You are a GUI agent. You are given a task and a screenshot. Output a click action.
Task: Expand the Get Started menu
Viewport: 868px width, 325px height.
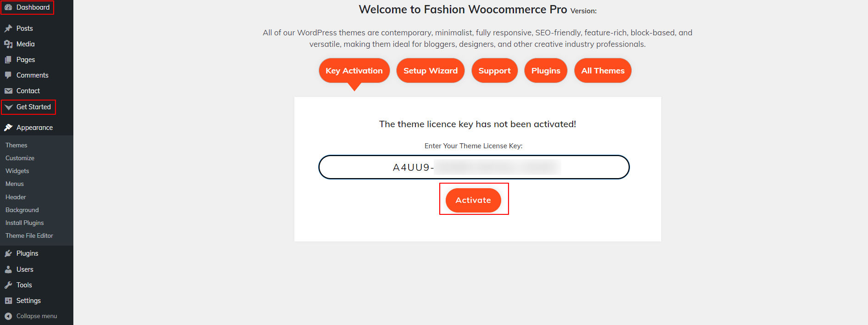33,107
